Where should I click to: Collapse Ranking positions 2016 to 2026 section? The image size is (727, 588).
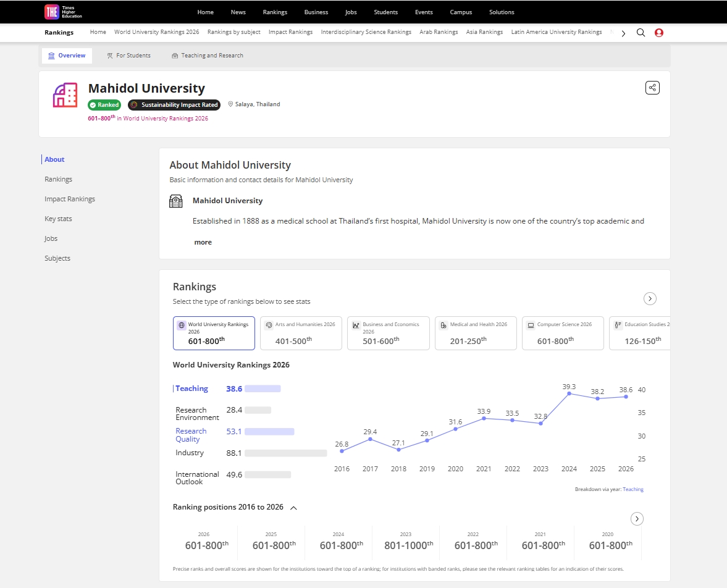coord(293,508)
